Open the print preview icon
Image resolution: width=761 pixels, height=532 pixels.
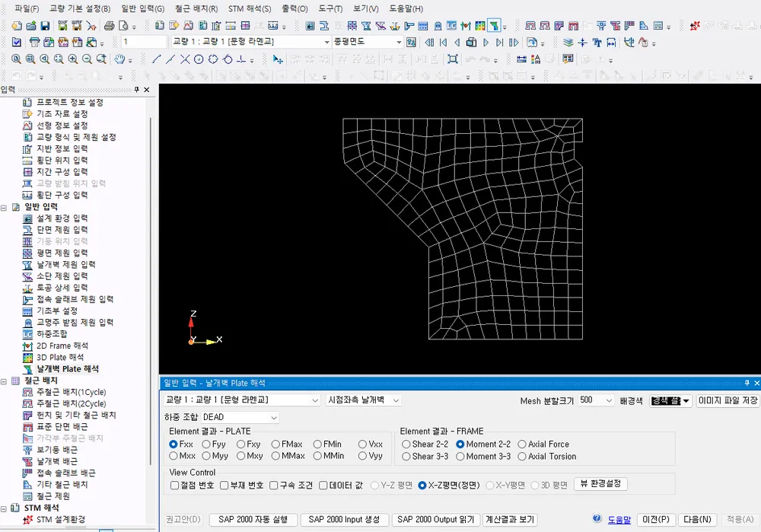(124, 26)
